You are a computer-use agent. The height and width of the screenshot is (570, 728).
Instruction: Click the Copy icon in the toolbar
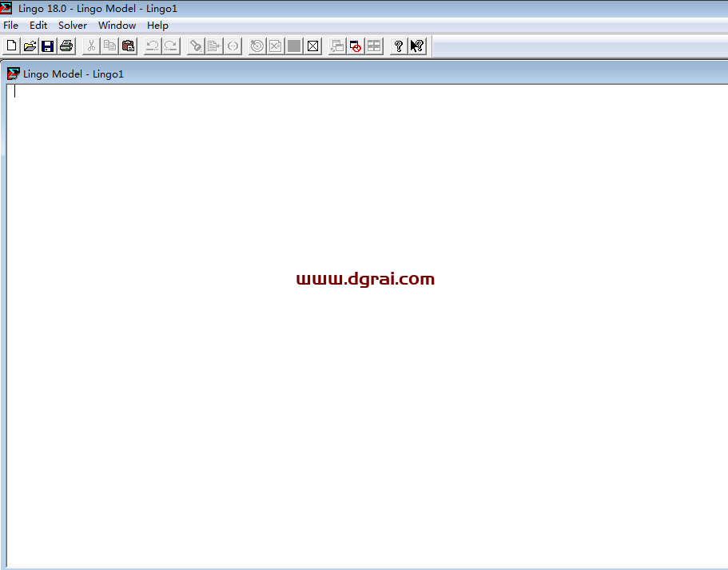click(x=109, y=46)
